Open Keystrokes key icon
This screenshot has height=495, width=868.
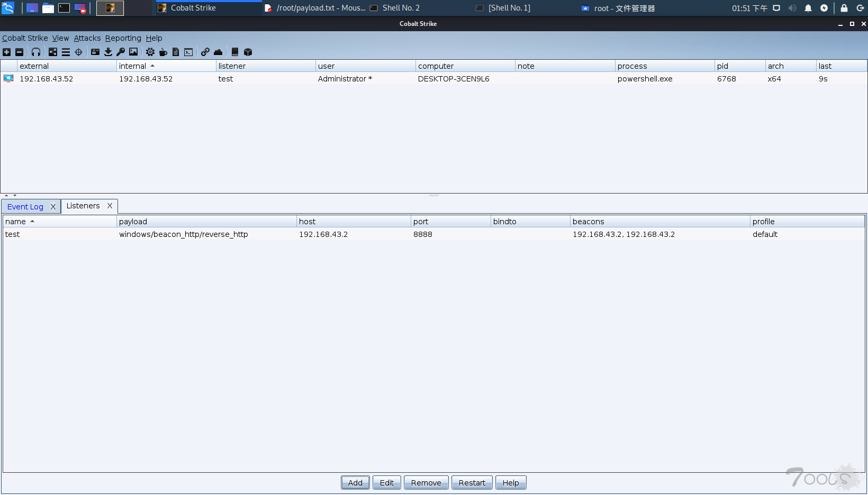pyautogui.click(x=121, y=52)
